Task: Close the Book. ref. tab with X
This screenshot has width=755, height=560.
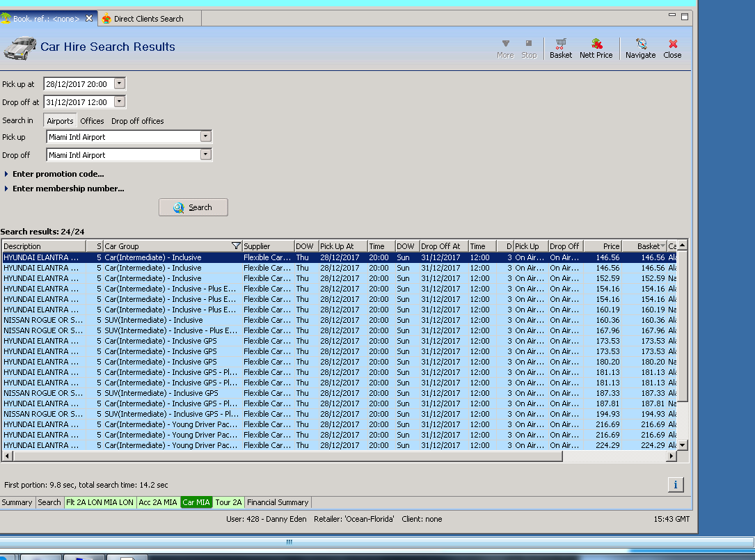Action: pyautogui.click(x=89, y=19)
